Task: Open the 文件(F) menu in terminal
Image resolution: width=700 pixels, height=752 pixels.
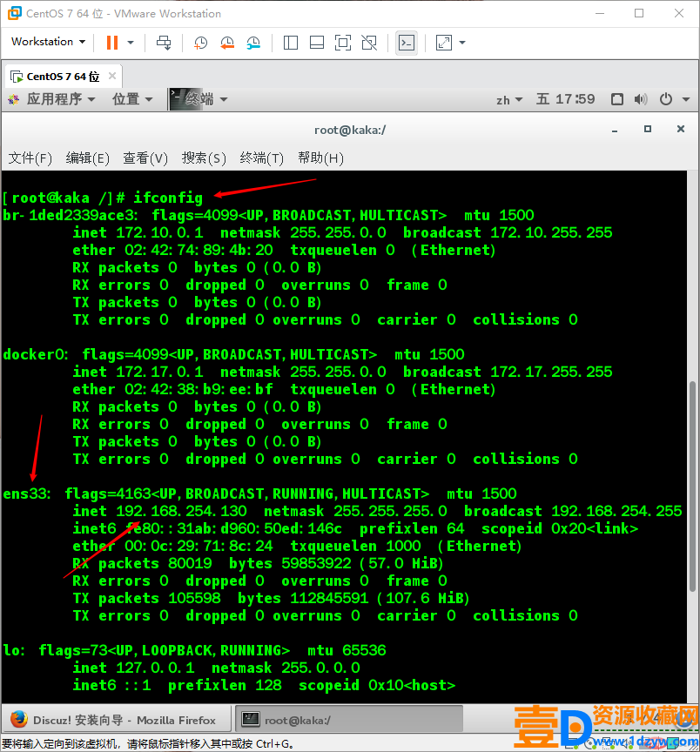Action: pos(30,158)
